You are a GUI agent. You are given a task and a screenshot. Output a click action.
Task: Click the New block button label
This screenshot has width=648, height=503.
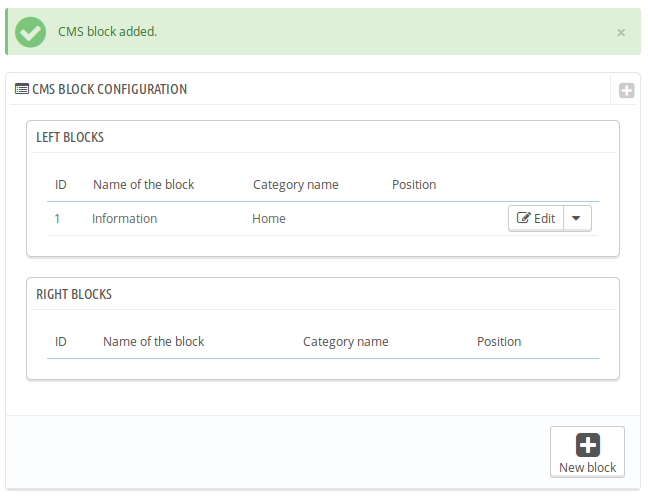(x=587, y=467)
